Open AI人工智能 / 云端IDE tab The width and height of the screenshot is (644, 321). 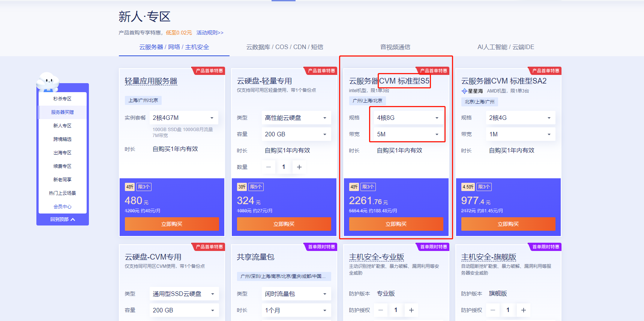505,47
